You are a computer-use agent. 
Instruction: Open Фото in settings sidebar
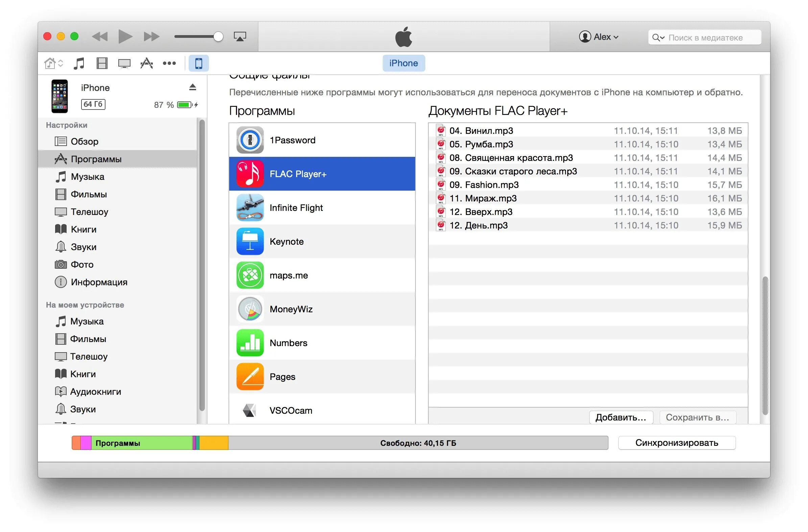coord(117,264)
